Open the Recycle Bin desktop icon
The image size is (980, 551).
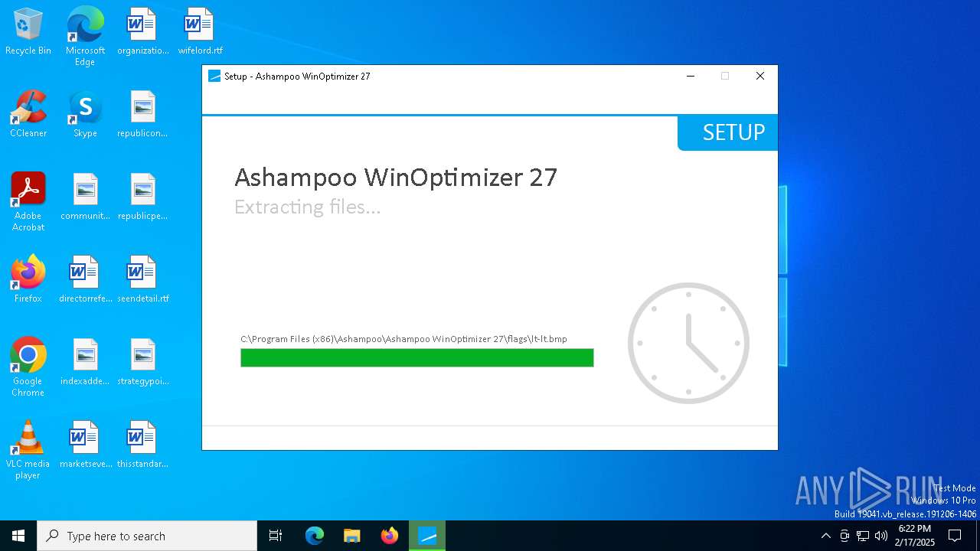[28, 31]
